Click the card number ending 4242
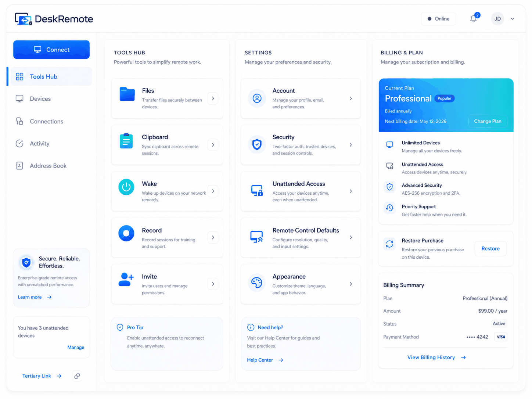This screenshot has height=399, width=532. (x=477, y=337)
